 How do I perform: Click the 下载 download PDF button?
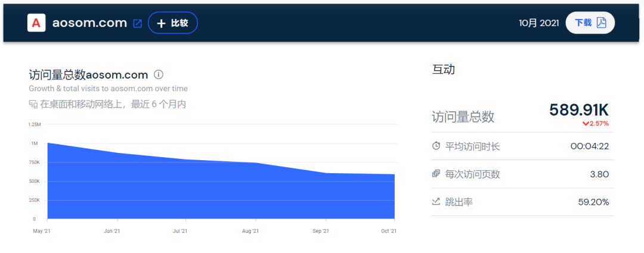tap(590, 23)
